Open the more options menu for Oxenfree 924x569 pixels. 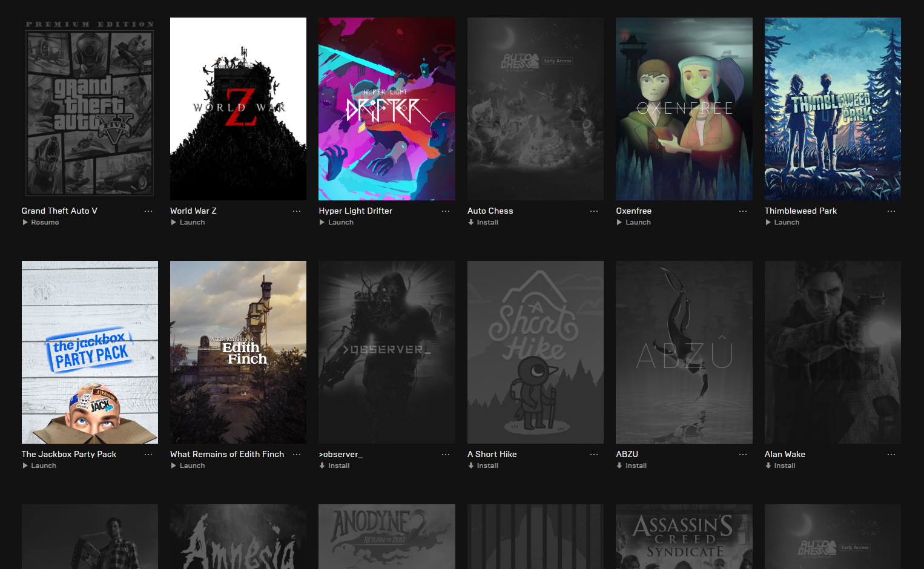[x=743, y=211]
